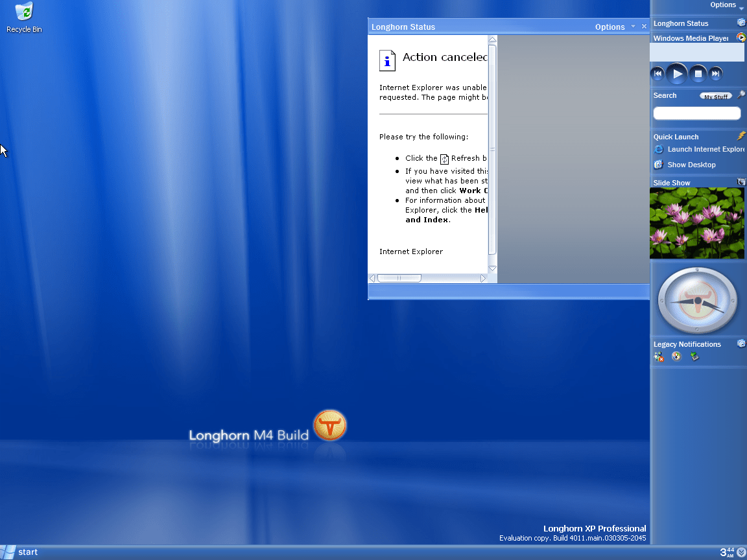Click the analog clock in the sidebar
This screenshot has height=560, width=747.
pos(698,301)
